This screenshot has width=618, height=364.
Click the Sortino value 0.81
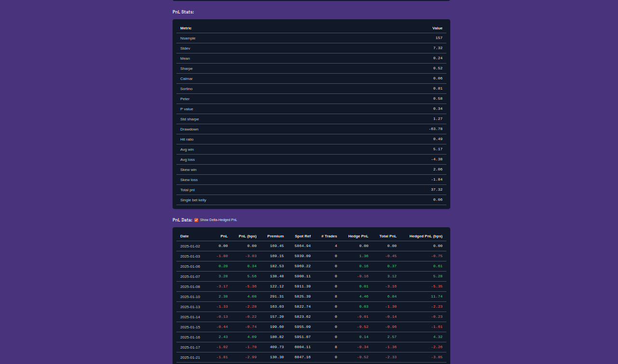coord(438,89)
